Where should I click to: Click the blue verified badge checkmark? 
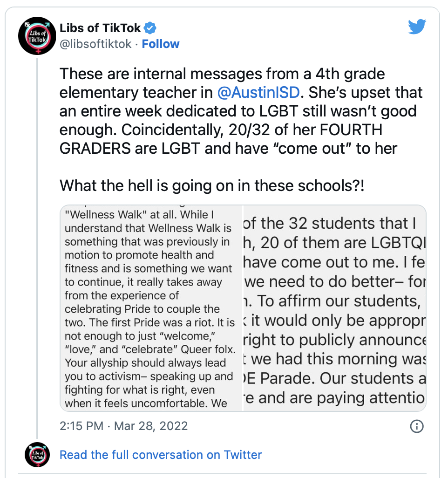150,28
